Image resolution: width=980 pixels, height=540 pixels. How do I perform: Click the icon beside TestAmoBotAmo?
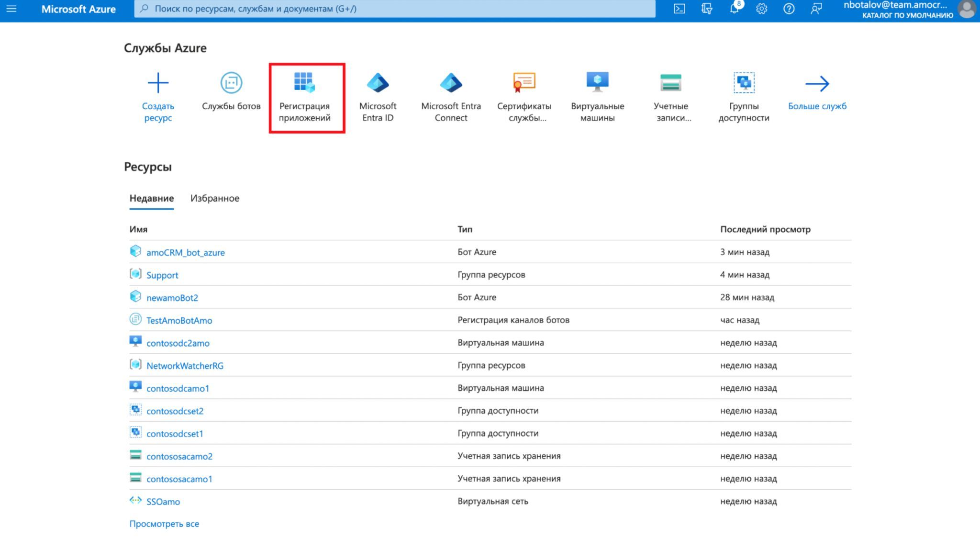135,319
